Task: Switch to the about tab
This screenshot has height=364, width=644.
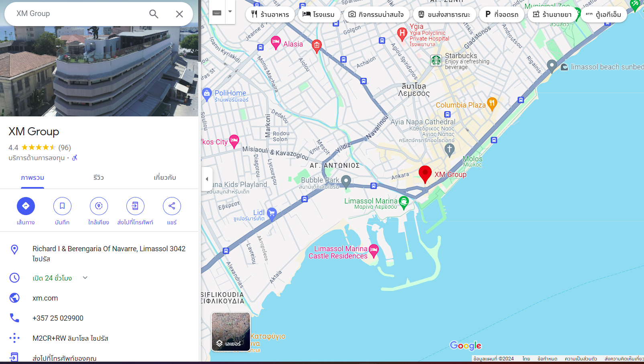Action: pos(165,177)
